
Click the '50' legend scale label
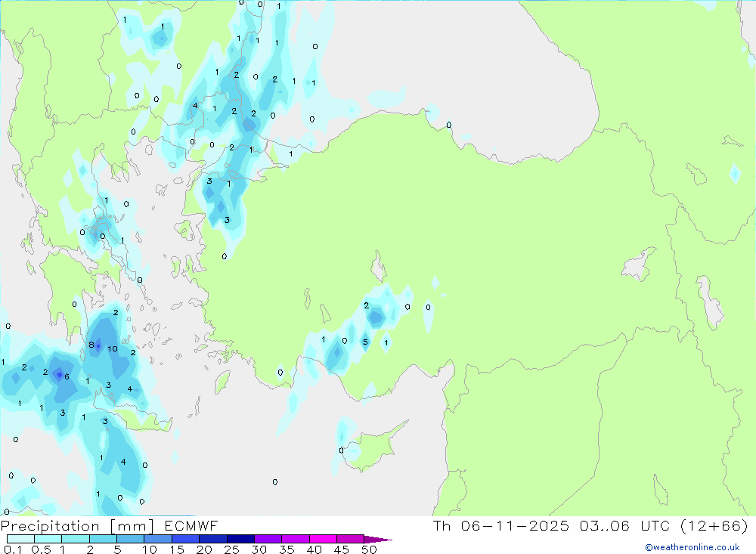(370, 549)
